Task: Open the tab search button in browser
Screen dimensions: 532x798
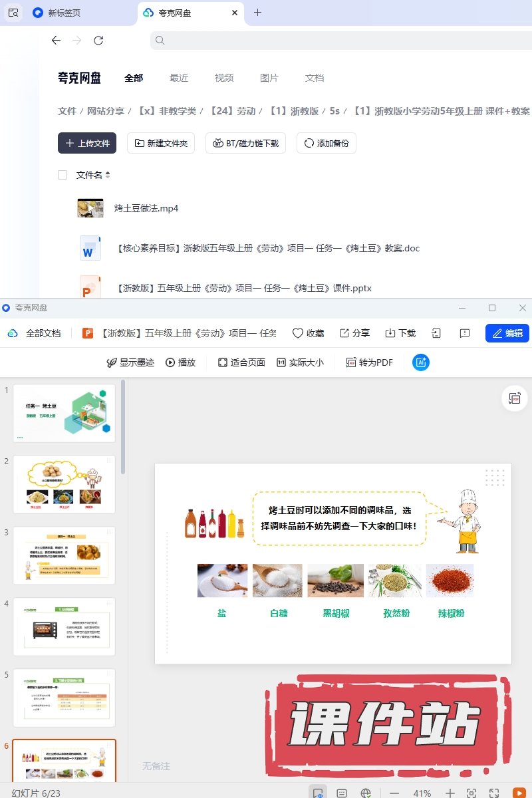Action: coord(13,13)
